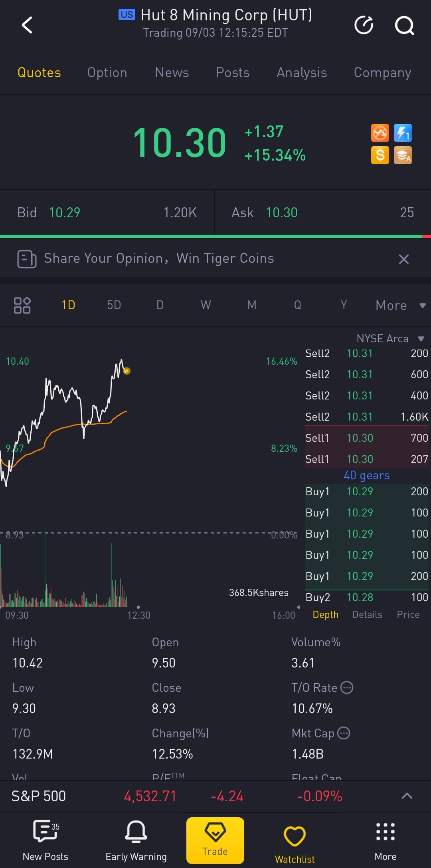Select the M monthly chart period

point(252,306)
